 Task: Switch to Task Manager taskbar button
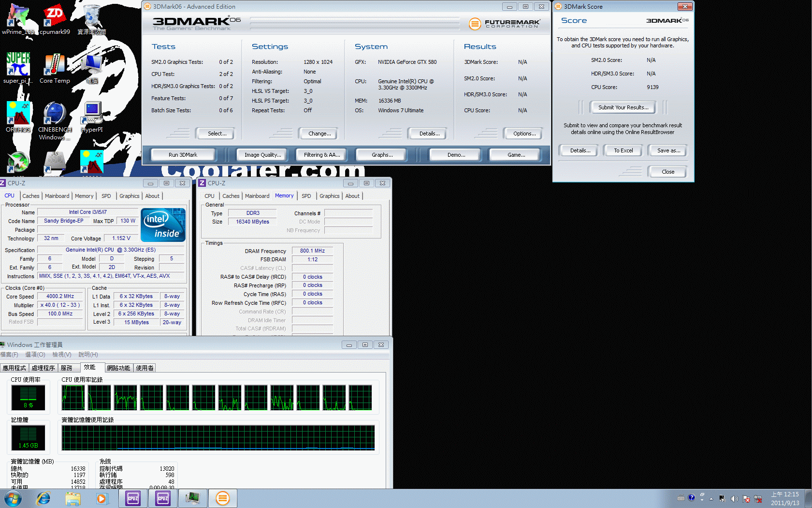point(193,498)
